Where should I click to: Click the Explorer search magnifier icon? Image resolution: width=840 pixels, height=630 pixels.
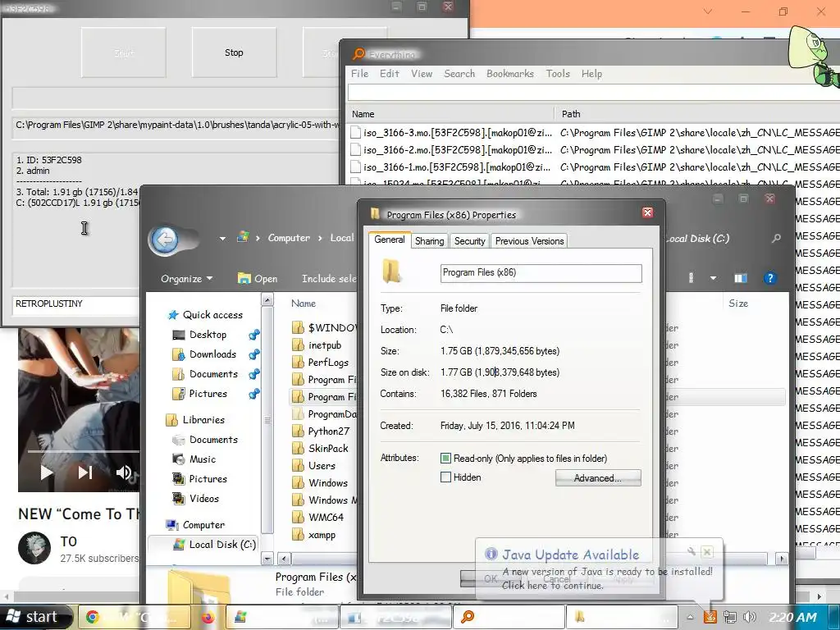(776, 239)
